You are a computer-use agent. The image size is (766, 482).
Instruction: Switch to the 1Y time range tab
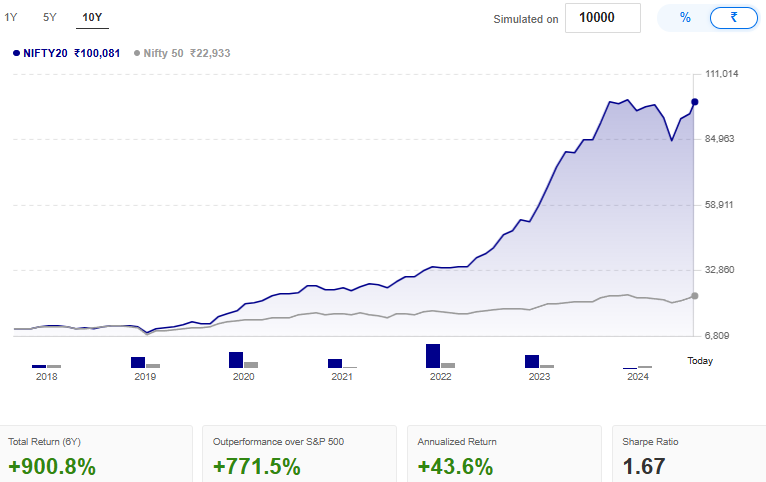11,18
